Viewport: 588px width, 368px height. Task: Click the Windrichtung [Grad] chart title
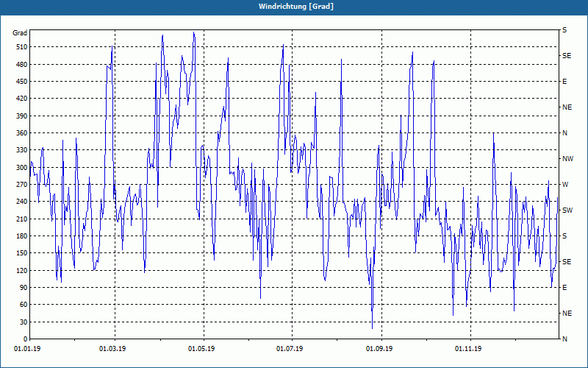click(x=296, y=7)
